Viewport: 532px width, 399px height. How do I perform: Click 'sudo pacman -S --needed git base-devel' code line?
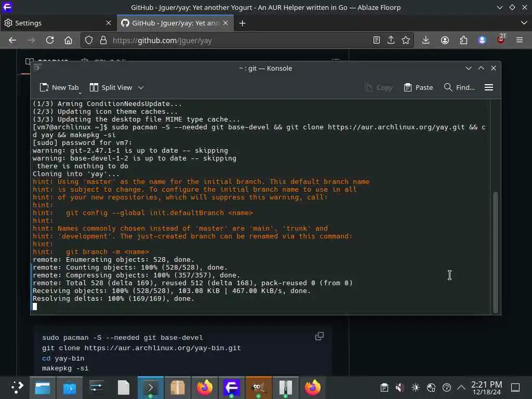(123, 338)
